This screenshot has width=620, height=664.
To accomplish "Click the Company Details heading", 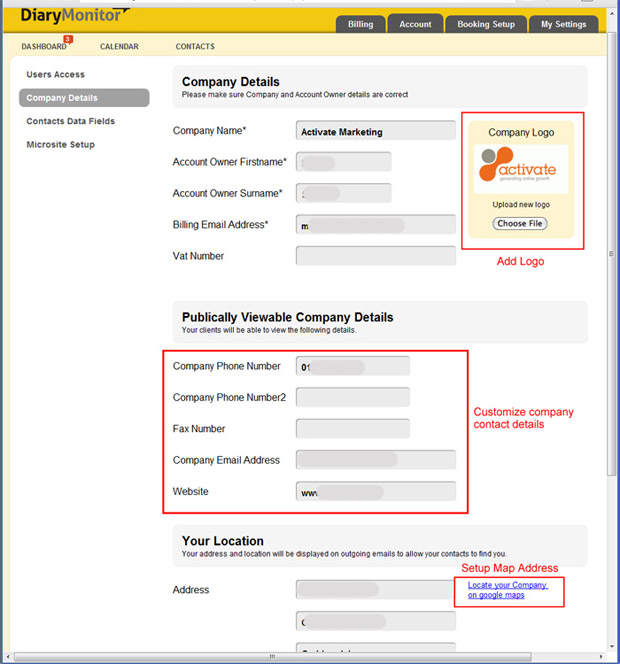I will [230, 81].
